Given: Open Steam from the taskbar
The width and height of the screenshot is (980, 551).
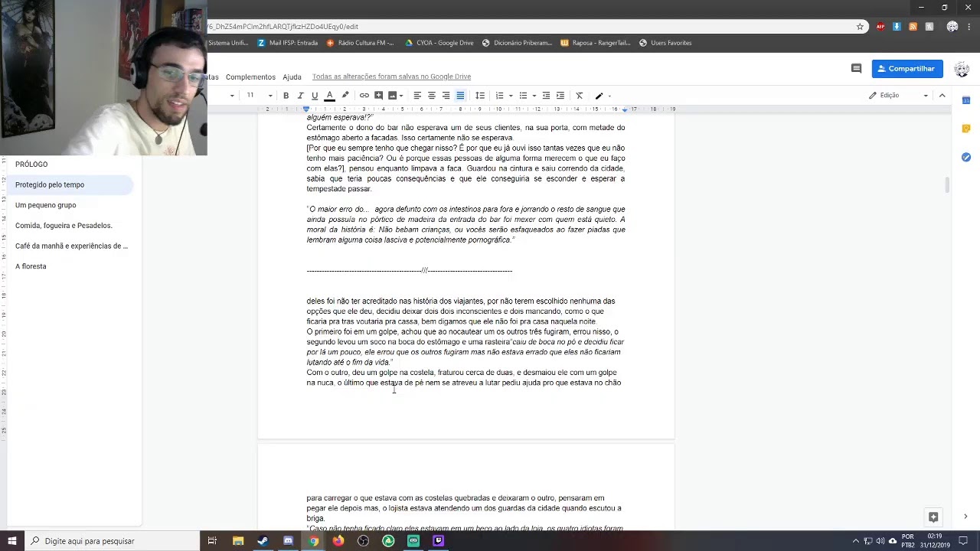Looking at the screenshot, I should [263, 541].
